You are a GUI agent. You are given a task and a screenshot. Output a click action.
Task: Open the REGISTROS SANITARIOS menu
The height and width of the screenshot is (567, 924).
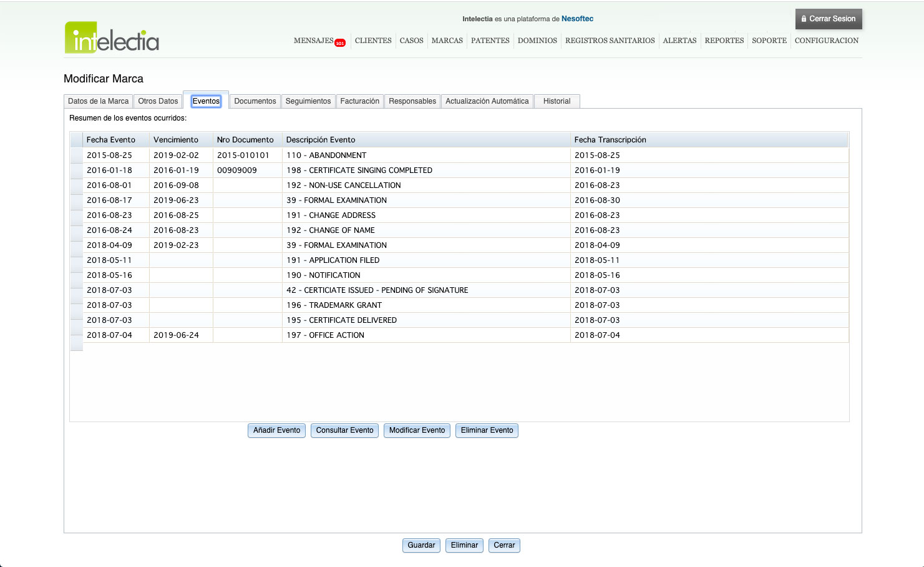point(610,41)
